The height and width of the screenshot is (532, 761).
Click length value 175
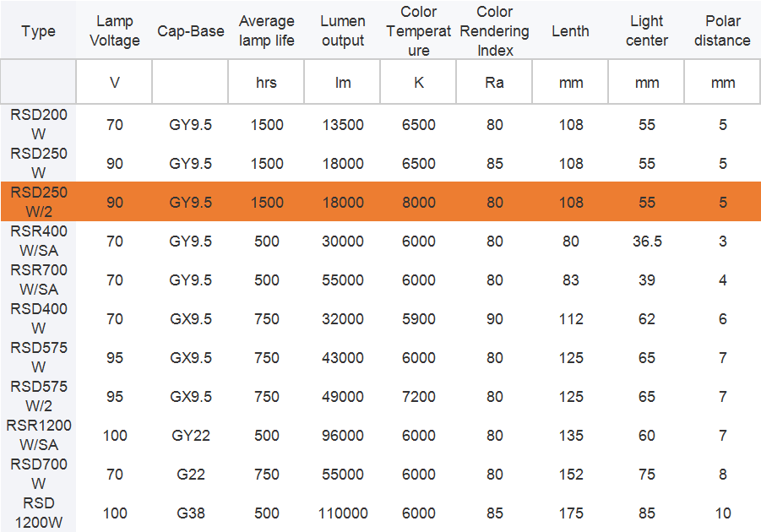coord(571,513)
